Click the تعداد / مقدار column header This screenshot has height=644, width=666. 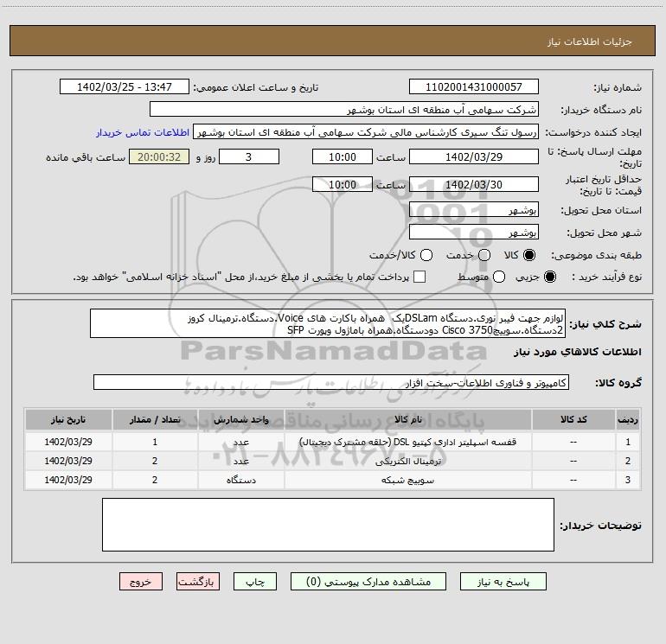155,420
